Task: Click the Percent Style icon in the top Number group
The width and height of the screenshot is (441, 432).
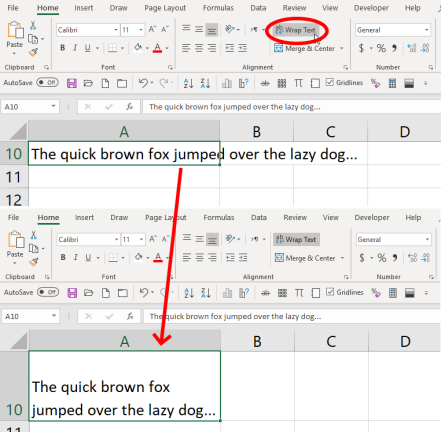Action: click(x=381, y=48)
